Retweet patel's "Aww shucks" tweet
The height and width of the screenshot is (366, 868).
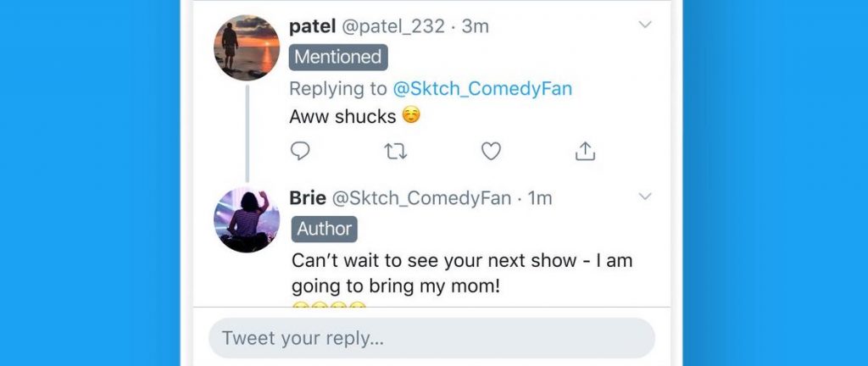tap(395, 151)
